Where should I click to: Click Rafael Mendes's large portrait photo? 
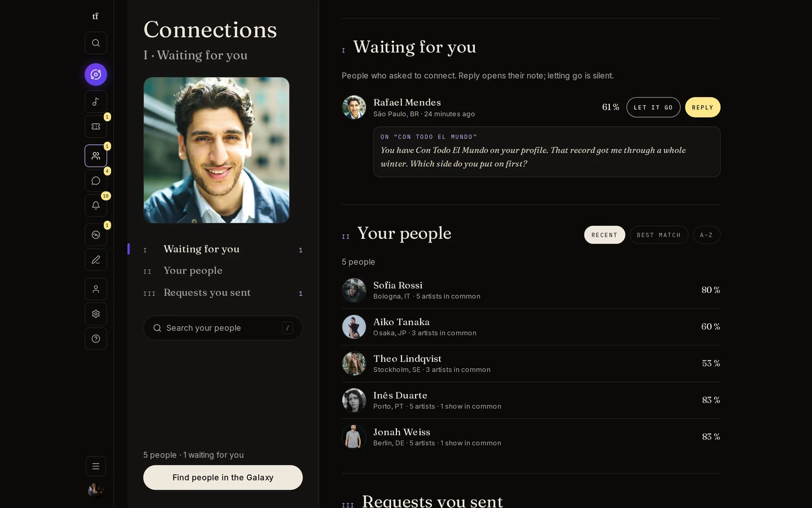point(216,150)
